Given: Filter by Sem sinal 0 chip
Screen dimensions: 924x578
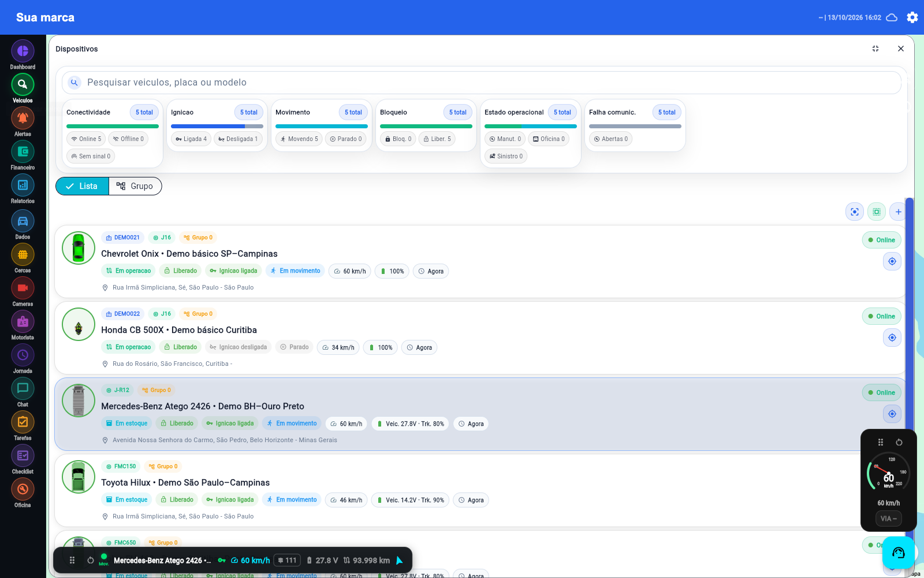Looking at the screenshot, I should 91,156.
